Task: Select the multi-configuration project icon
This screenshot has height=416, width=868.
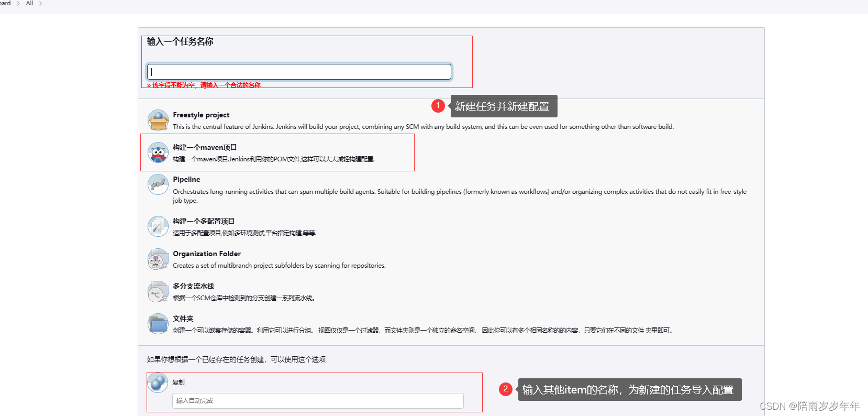Action: coord(158,226)
